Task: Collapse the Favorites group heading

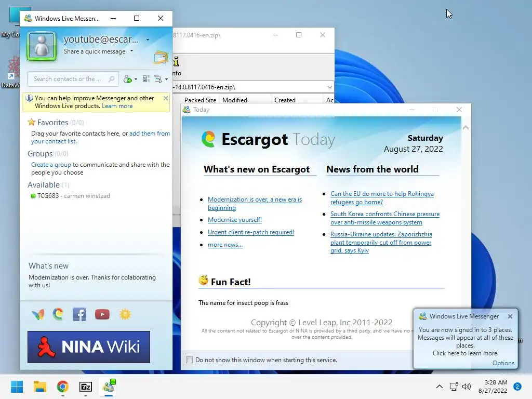Action: (52, 122)
